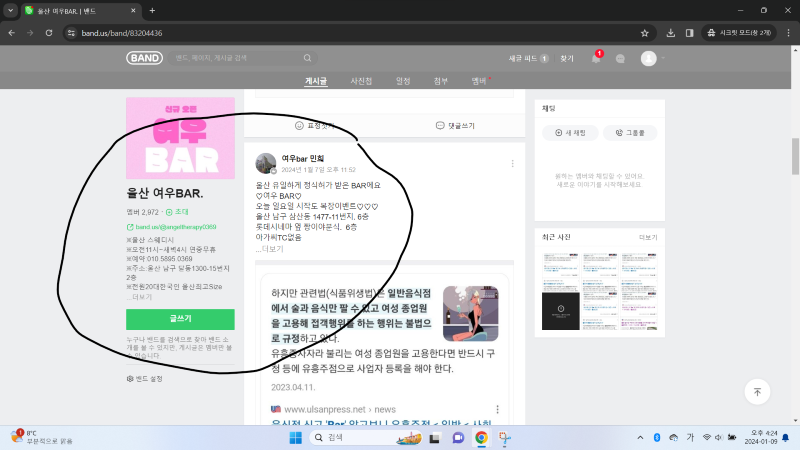Bookmark this page with the star icon
This screenshot has width=800, height=450.
pos(644,33)
